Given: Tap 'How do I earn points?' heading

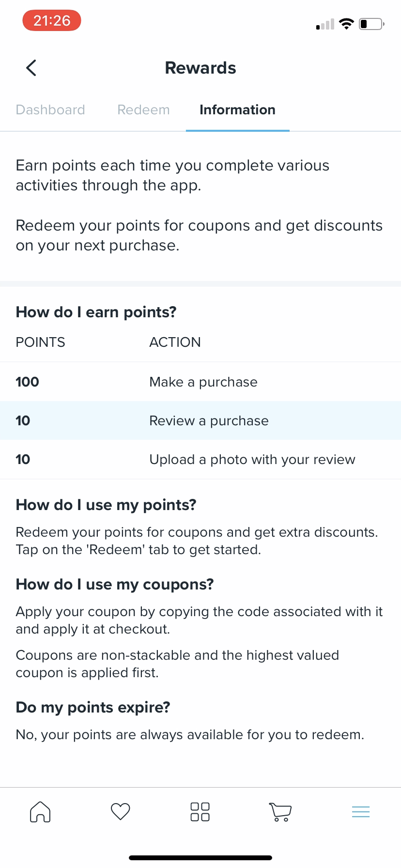Looking at the screenshot, I should click(96, 312).
